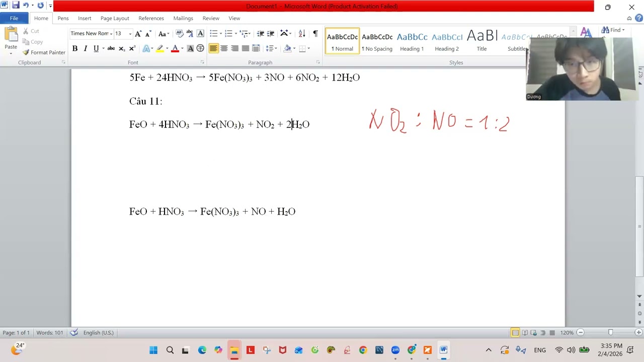Click the proofing check icon in status bar
644x362 pixels.
click(x=74, y=332)
